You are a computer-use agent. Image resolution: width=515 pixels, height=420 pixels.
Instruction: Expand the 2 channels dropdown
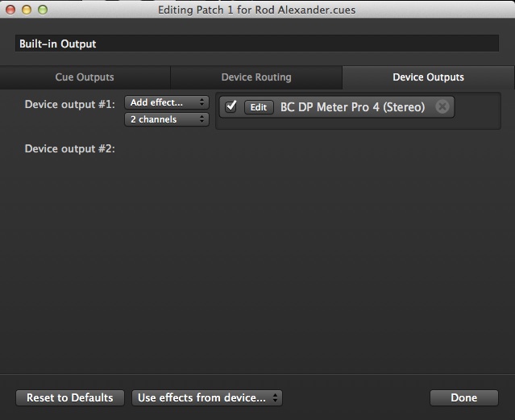point(167,119)
